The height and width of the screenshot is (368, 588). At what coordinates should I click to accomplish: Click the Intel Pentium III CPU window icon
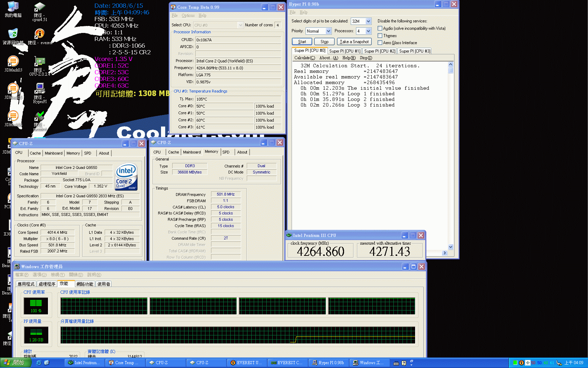(289, 235)
